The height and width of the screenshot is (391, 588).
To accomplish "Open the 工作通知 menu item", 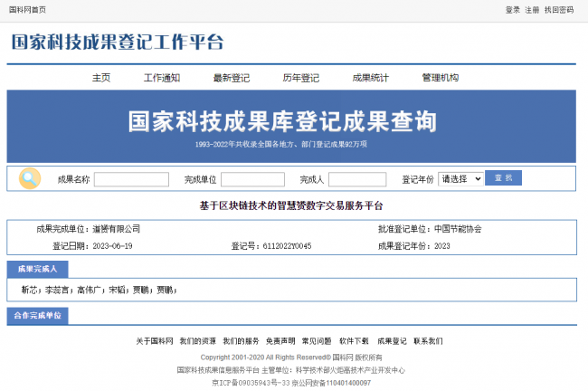I will coord(162,78).
